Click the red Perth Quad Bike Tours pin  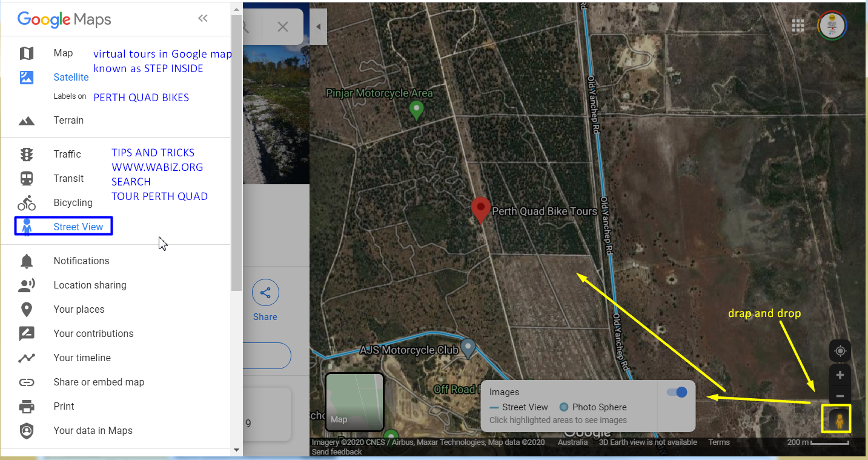pos(481,210)
